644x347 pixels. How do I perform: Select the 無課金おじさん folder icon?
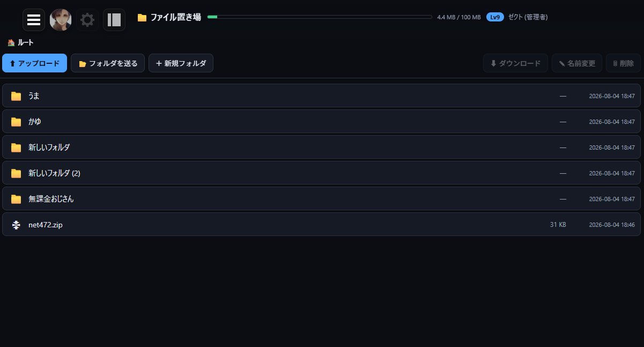tap(16, 199)
